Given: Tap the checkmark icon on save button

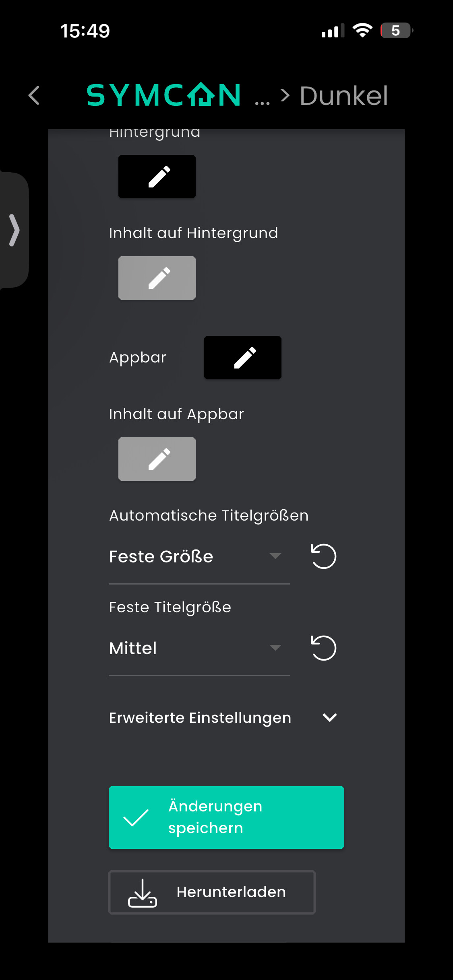Looking at the screenshot, I should pos(136,817).
